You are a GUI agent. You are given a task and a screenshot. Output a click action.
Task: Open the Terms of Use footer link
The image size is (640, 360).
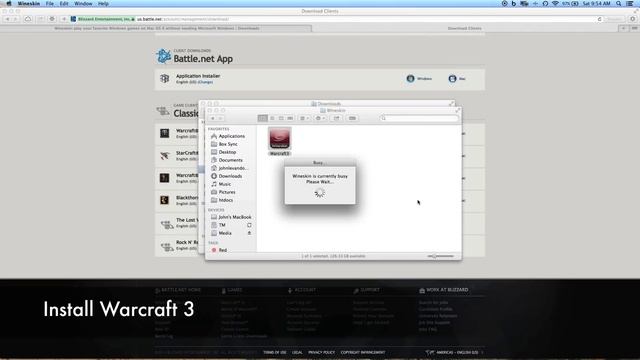coord(275,353)
